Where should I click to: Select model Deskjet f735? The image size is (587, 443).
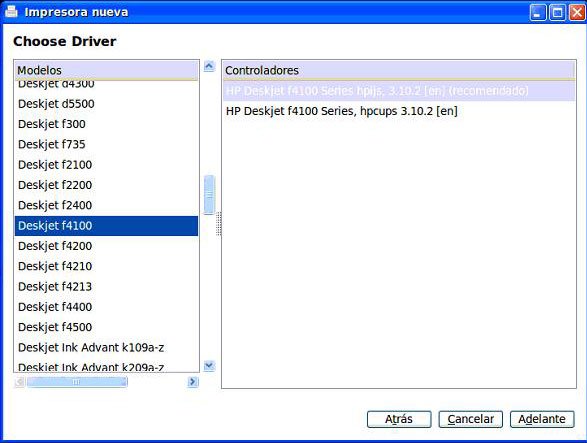106,144
